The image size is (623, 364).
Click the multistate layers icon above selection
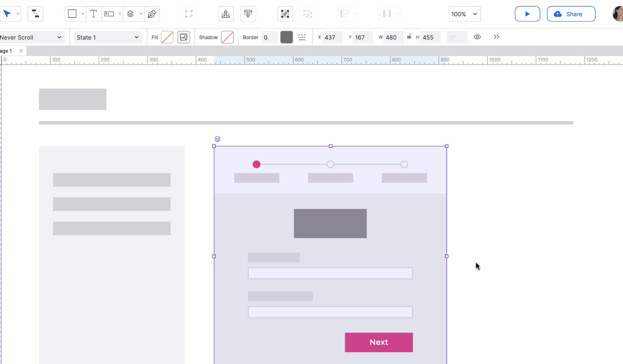click(218, 139)
